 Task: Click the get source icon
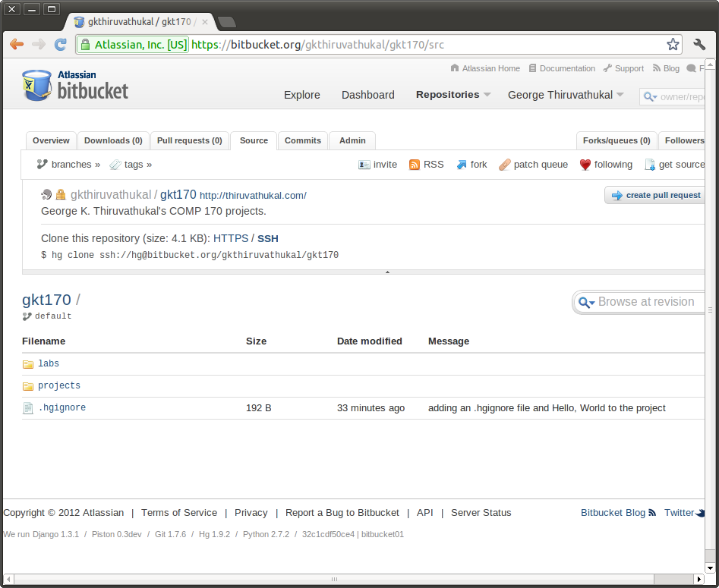pos(650,165)
